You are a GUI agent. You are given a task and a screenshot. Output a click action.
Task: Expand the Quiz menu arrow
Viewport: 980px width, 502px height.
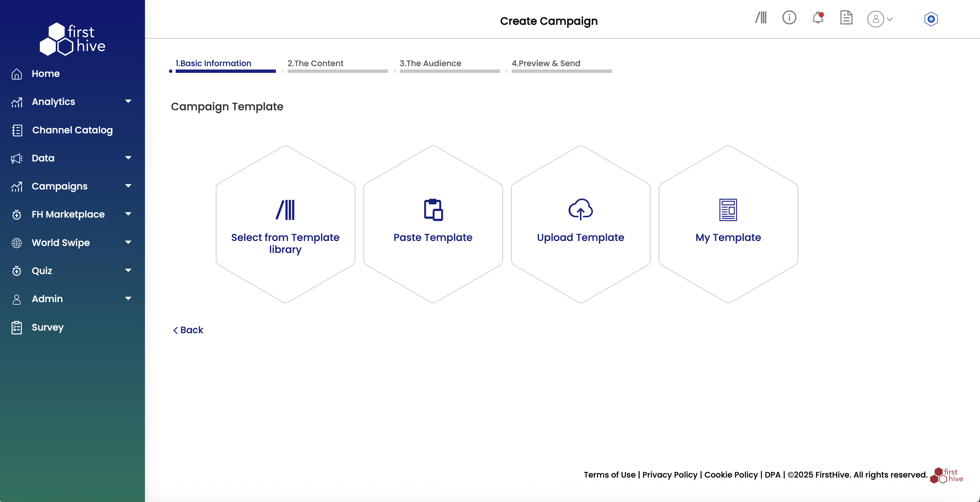[x=128, y=270]
